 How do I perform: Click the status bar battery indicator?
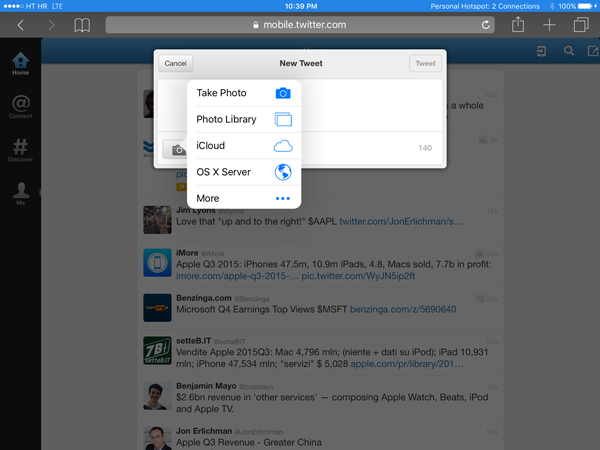587,6
